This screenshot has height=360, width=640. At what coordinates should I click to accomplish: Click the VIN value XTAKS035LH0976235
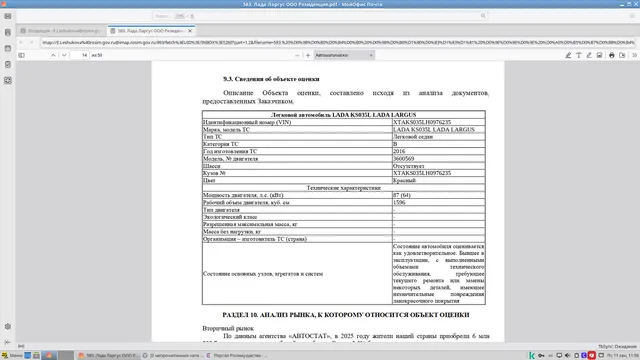coord(422,122)
